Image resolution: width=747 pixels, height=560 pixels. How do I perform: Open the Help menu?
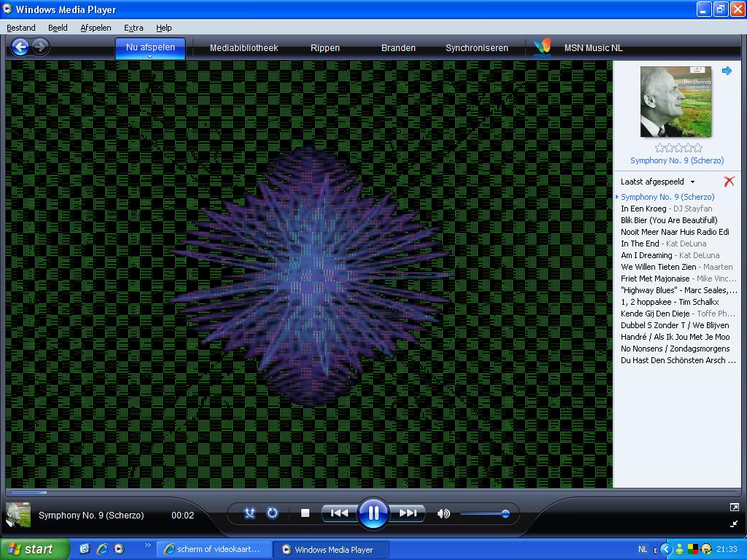(164, 28)
